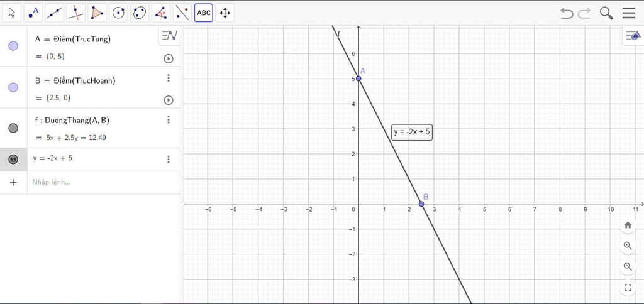
Task: Open the graphics view style bar
Action: pyautogui.click(x=633, y=36)
